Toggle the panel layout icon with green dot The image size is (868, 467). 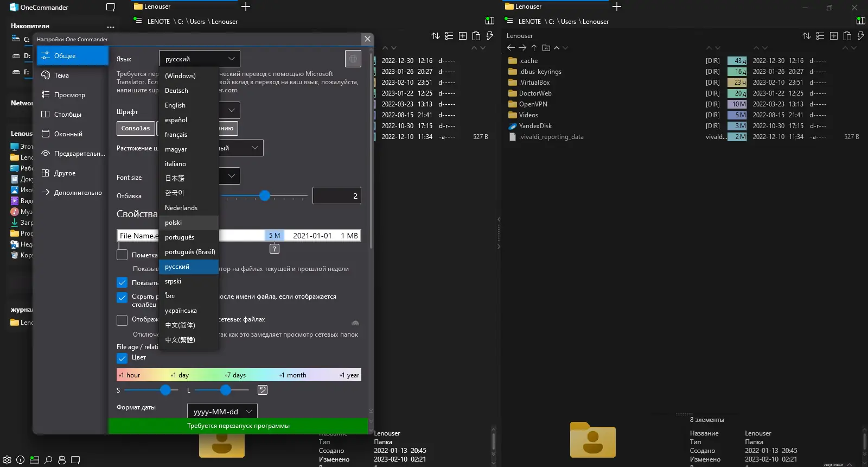pos(34,459)
